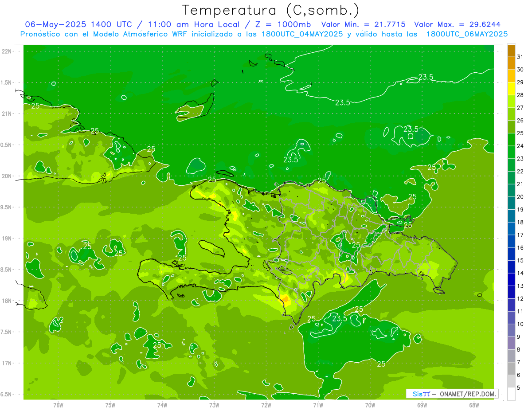Click the legend scale value 16
Screen dimensions: 532x411
click(520, 248)
